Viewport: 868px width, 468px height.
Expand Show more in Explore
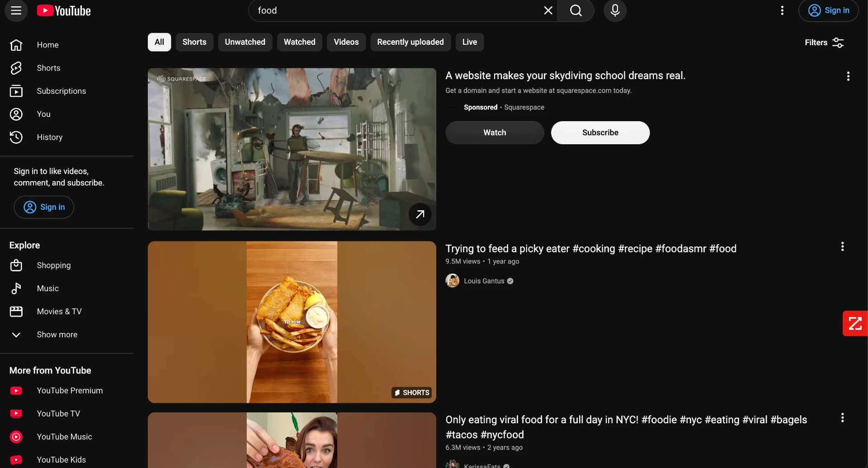pos(67,335)
